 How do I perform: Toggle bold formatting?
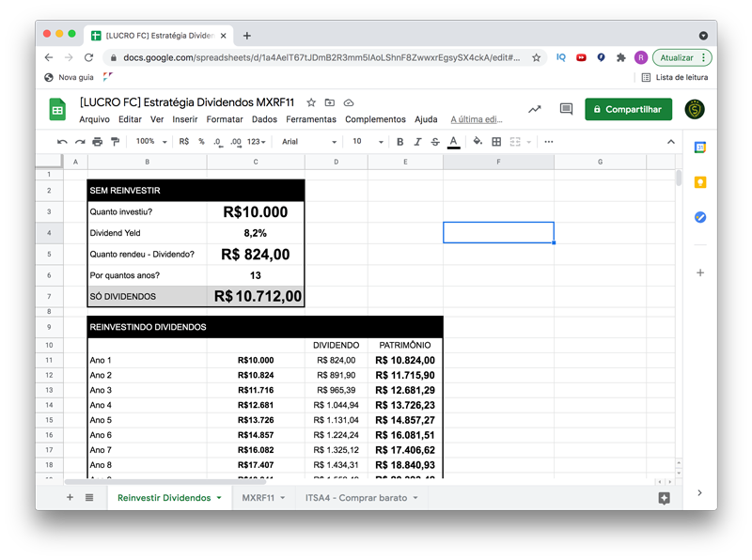point(400,142)
